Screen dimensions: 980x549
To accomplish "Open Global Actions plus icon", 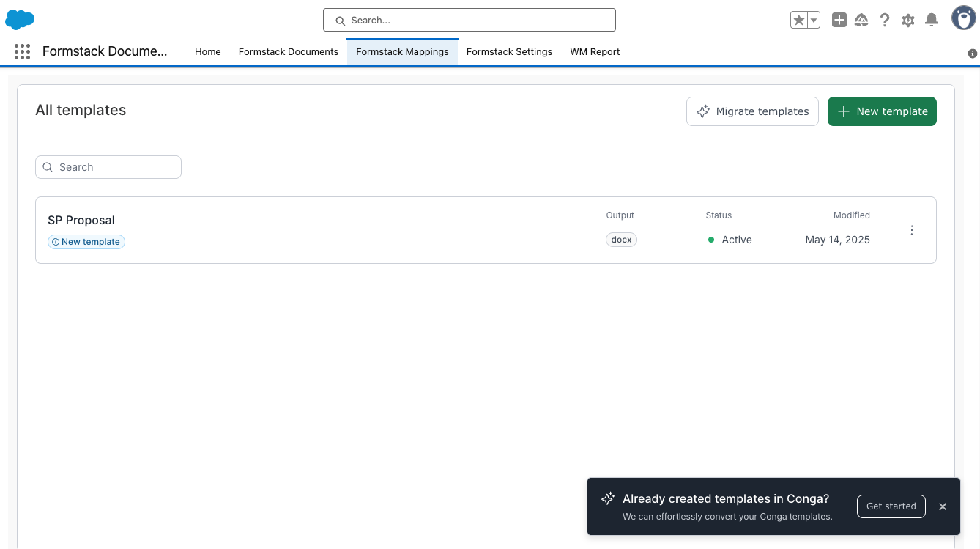I will point(839,21).
